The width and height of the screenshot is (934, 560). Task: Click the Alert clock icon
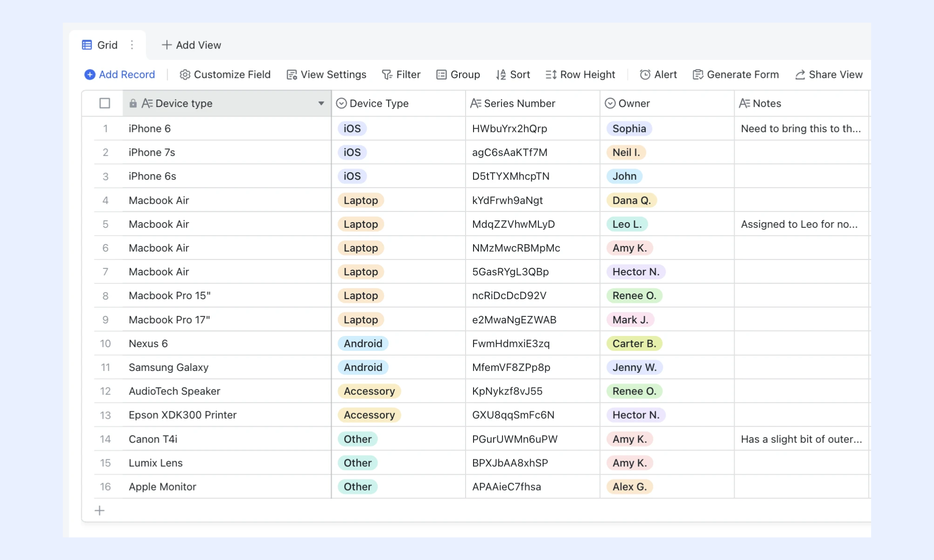[645, 75]
